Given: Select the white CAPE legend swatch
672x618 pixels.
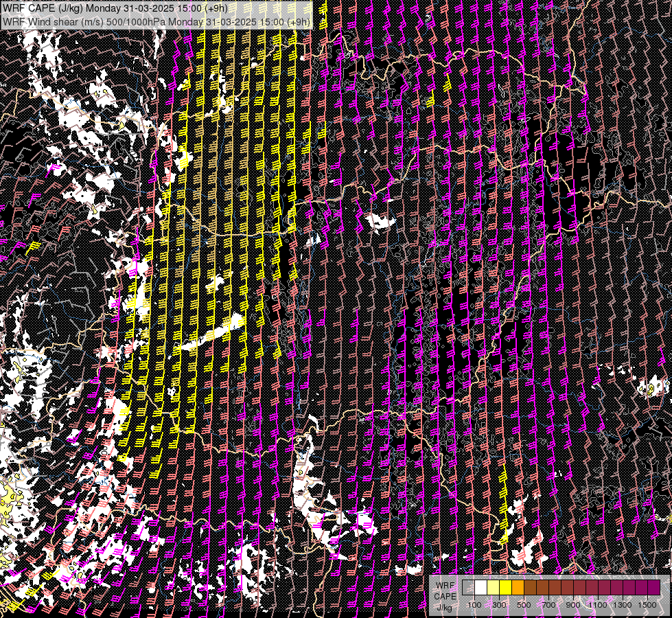Looking at the screenshot, I should 481,587.
